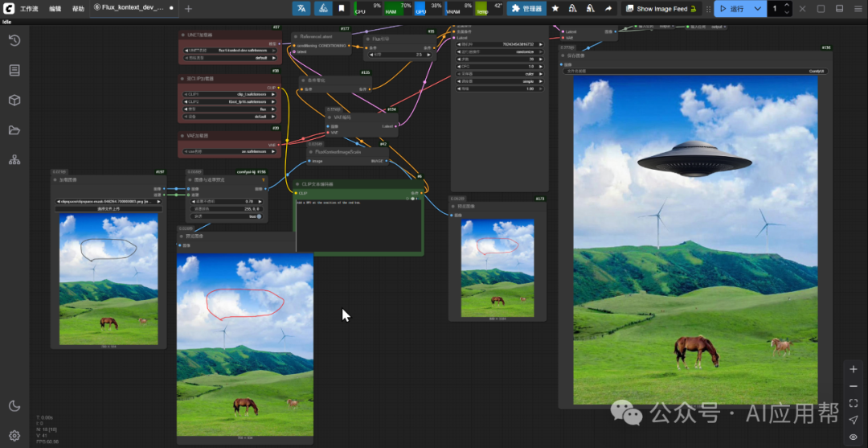This screenshot has height=448, width=868.
Task: Toggle dark theme moon icon
Action: point(14,406)
